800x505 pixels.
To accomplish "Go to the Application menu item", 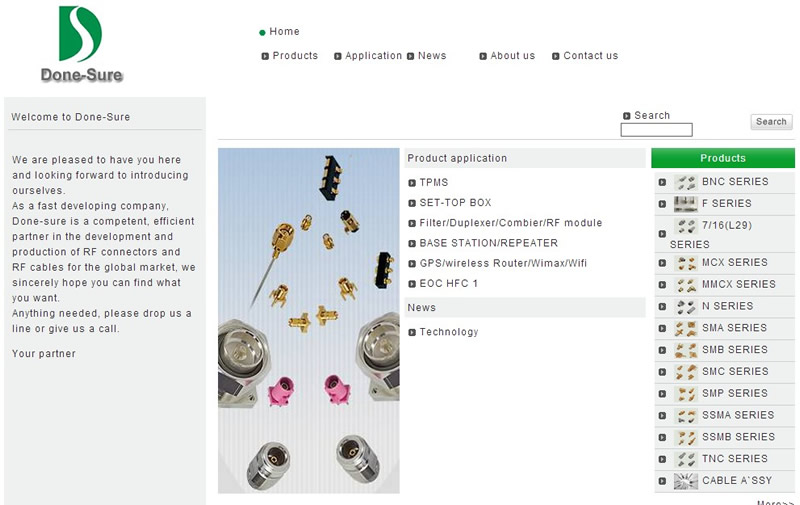I will [373, 56].
